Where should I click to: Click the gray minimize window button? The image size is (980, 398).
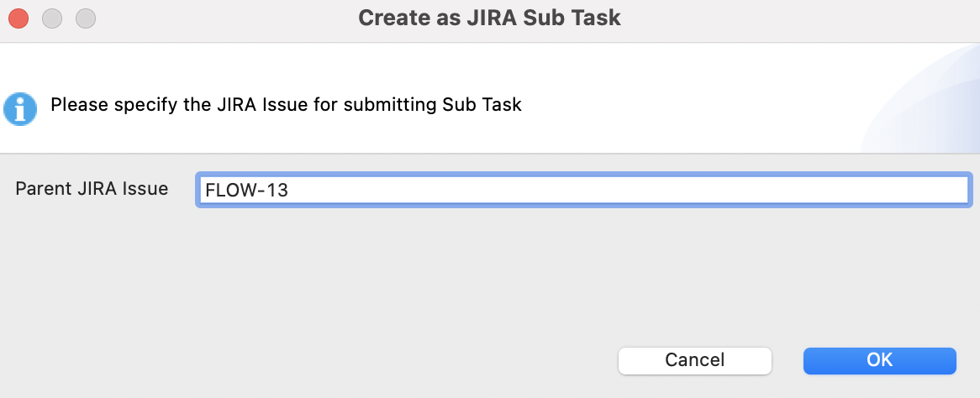click(x=52, y=17)
